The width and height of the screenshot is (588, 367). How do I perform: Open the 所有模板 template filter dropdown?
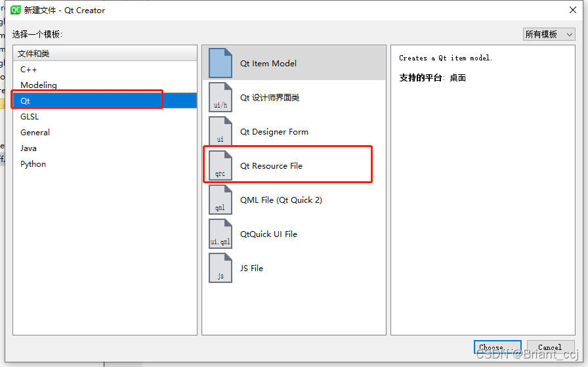(x=549, y=34)
